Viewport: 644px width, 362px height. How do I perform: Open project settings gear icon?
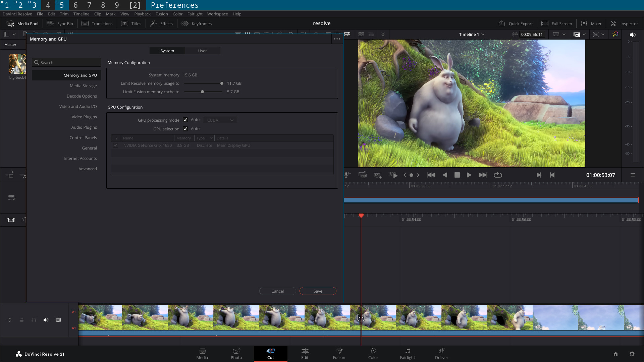point(632,354)
